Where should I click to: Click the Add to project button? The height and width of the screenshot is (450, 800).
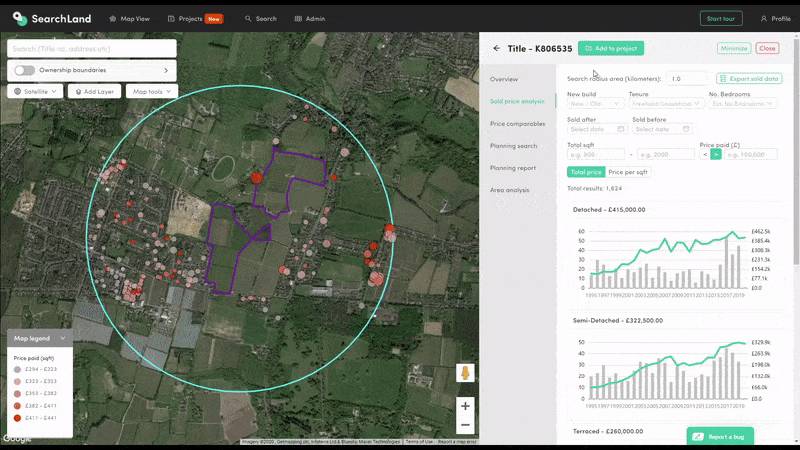tap(611, 48)
